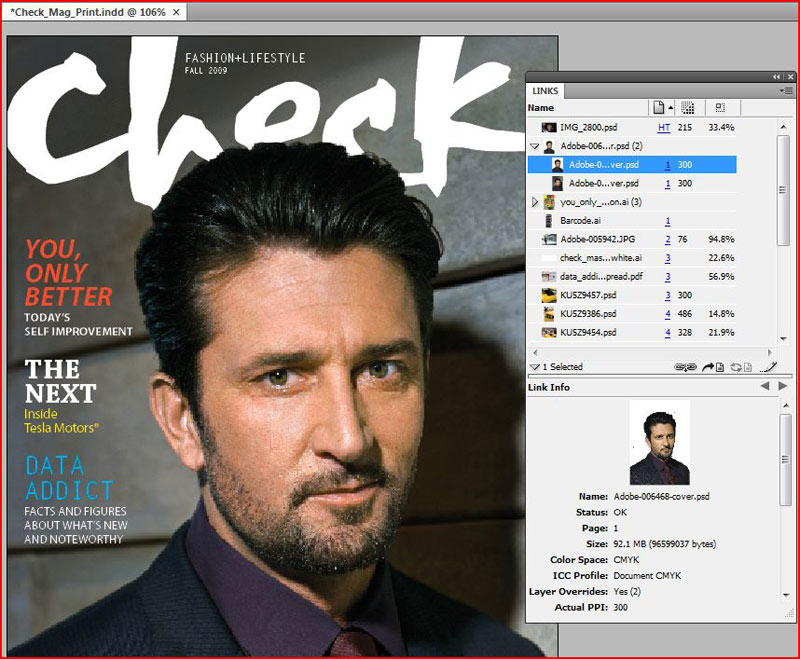
Task: Click the Size value 92.1 MB
Action: click(x=664, y=544)
